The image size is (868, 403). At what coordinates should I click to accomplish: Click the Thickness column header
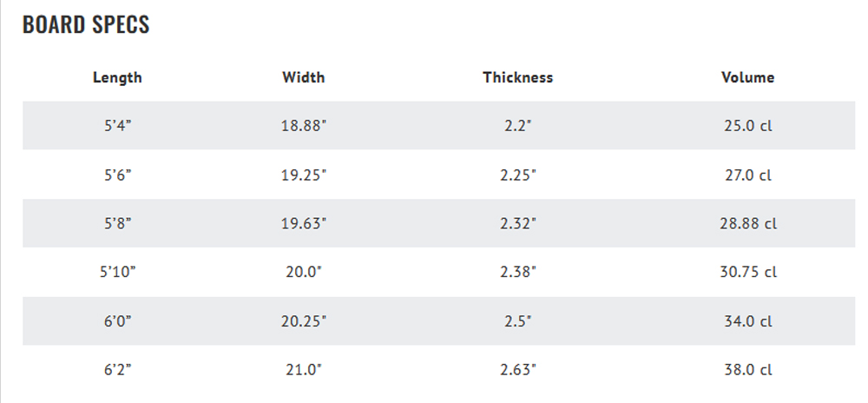coord(517,77)
